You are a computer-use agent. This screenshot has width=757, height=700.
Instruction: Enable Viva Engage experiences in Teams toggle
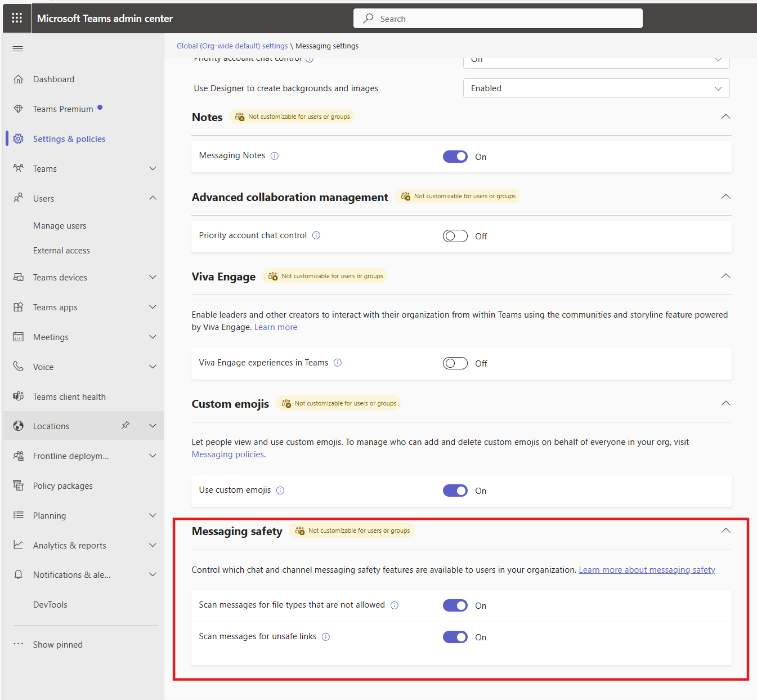tap(455, 363)
